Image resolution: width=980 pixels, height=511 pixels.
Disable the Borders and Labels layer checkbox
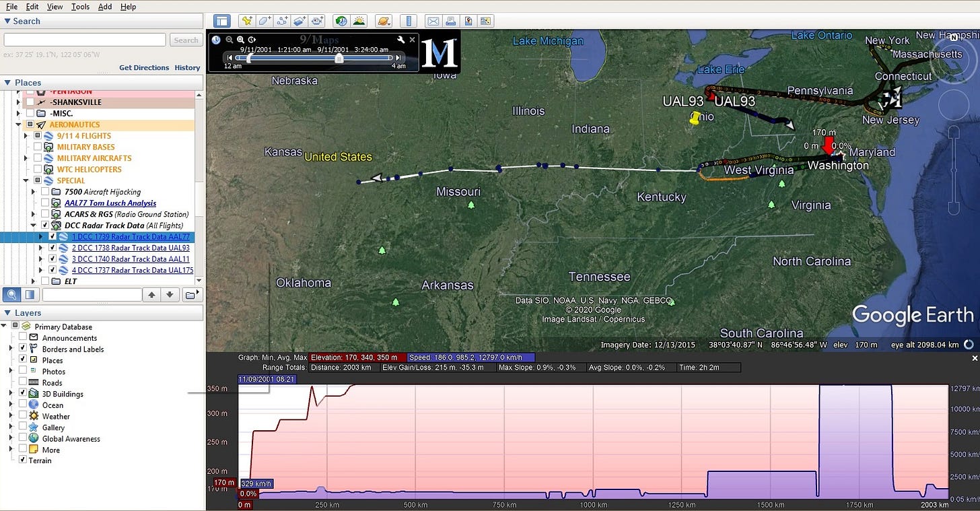(23, 349)
